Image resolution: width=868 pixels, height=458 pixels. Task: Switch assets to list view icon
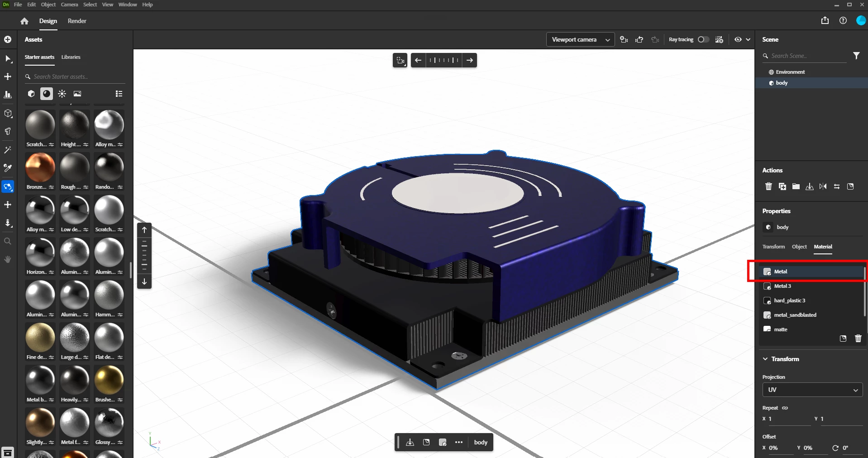pos(119,94)
